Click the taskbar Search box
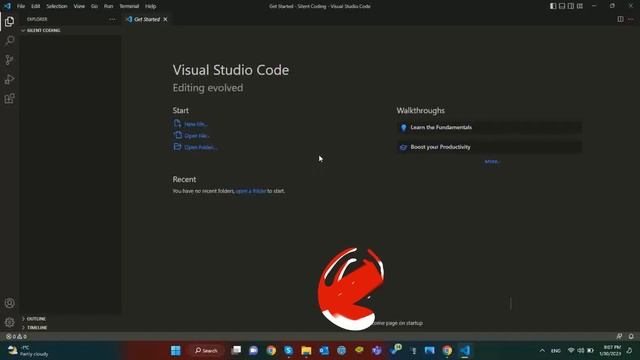640x360 pixels. [206, 350]
